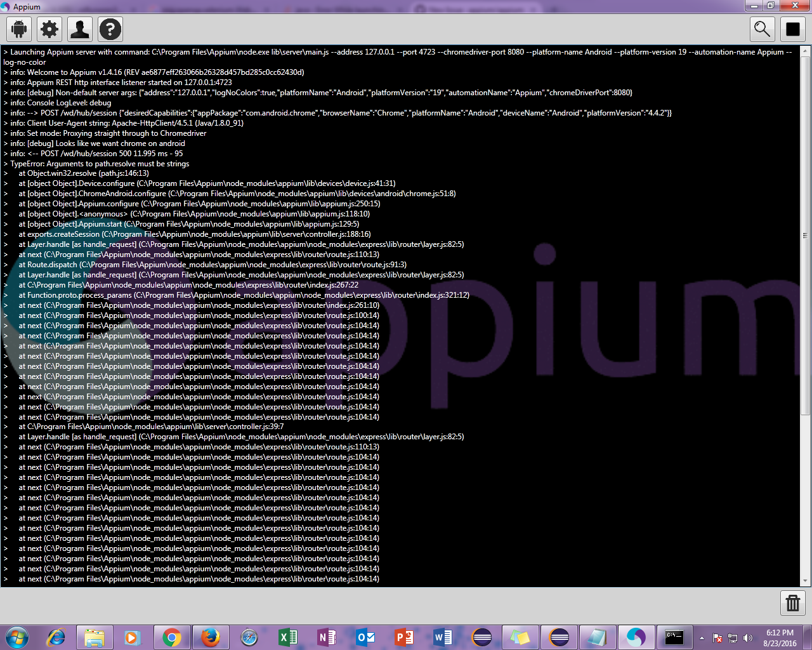Open Safari compass icon in the taskbar
The width and height of the screenshot is (812, 650).
tap(249, 637)
